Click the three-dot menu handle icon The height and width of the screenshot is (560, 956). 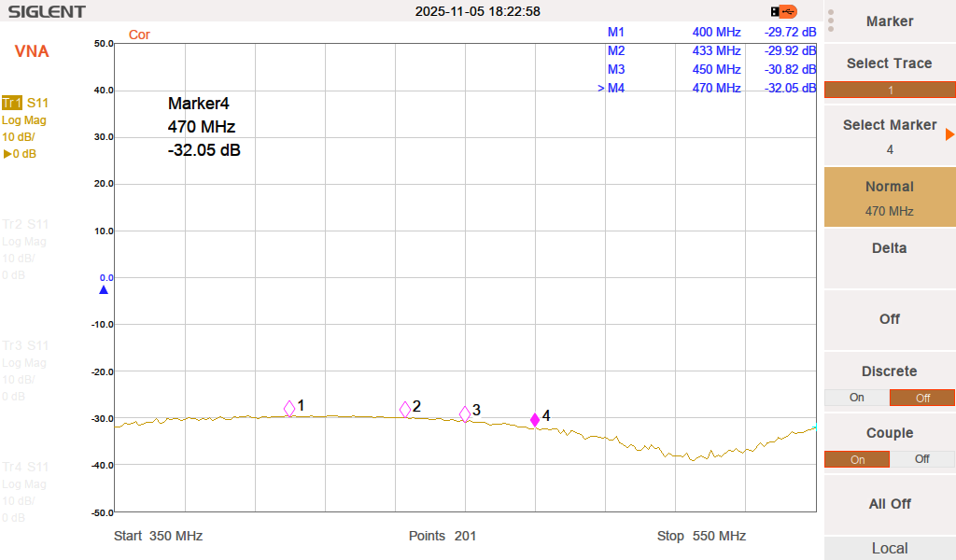[x=831, y=21]
